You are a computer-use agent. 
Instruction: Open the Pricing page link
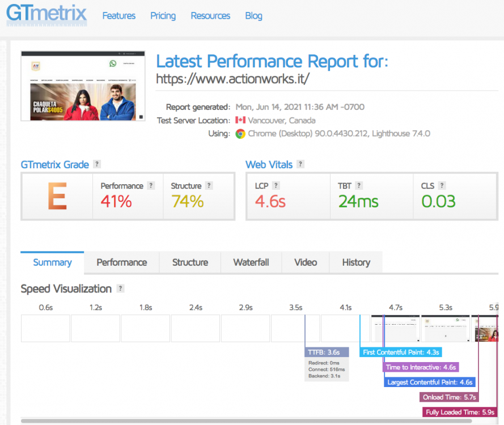163,16
